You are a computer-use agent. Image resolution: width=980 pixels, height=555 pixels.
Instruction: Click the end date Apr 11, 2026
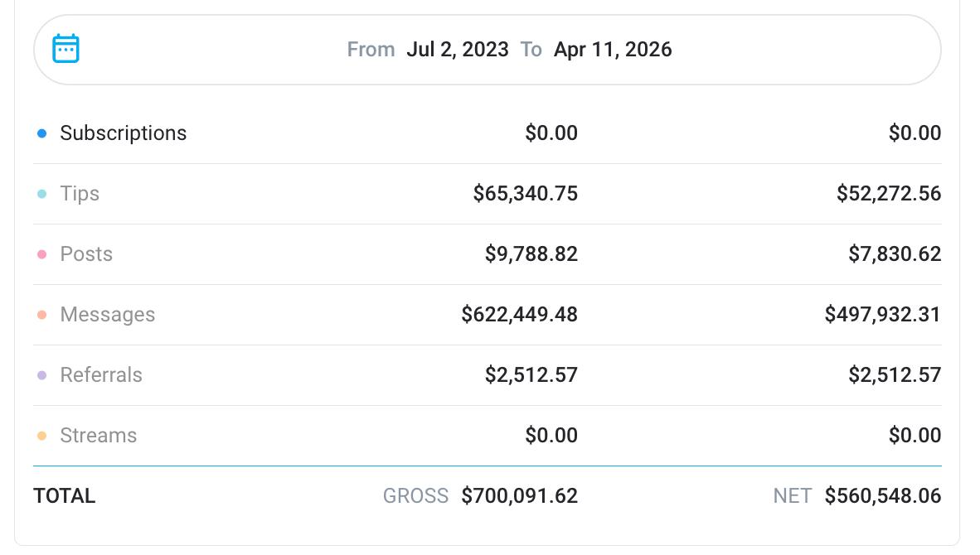(613, 50)
